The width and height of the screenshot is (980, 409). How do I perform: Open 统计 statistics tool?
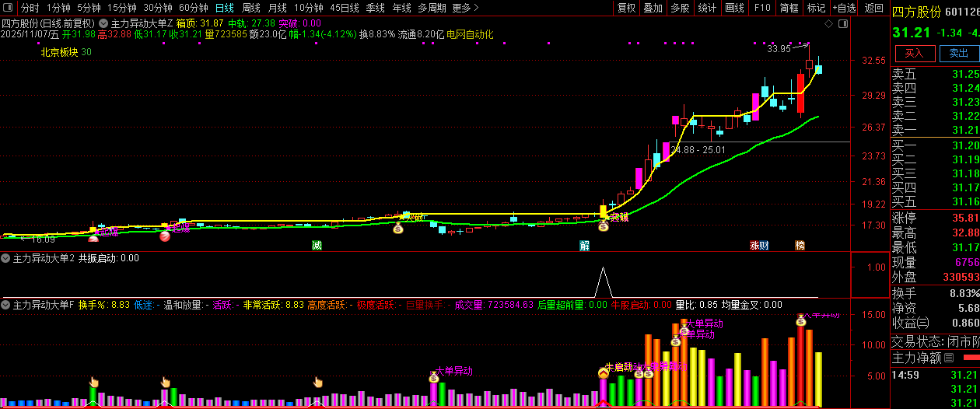click(x=708, y=8)
